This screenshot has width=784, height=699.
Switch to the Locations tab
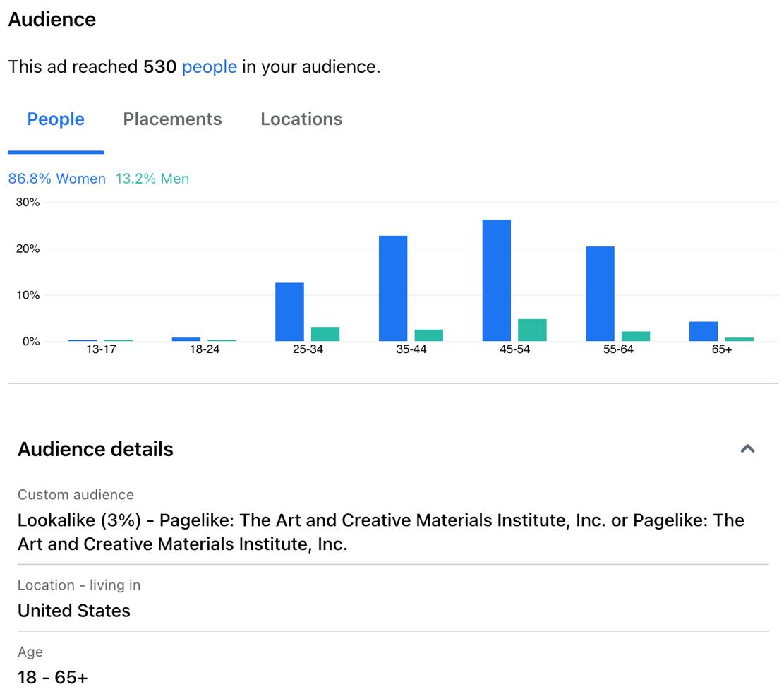pos(301,119)
